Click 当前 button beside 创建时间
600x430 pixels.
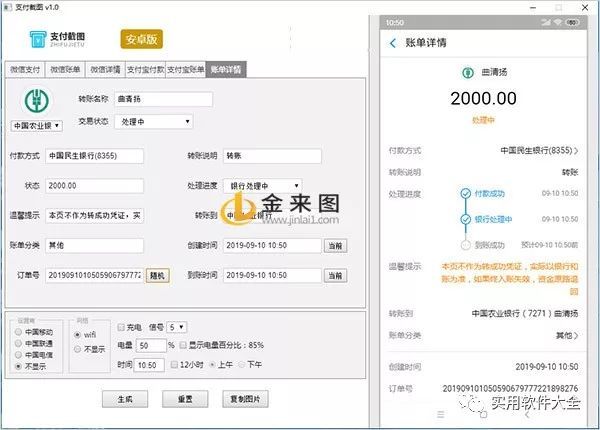336,246
